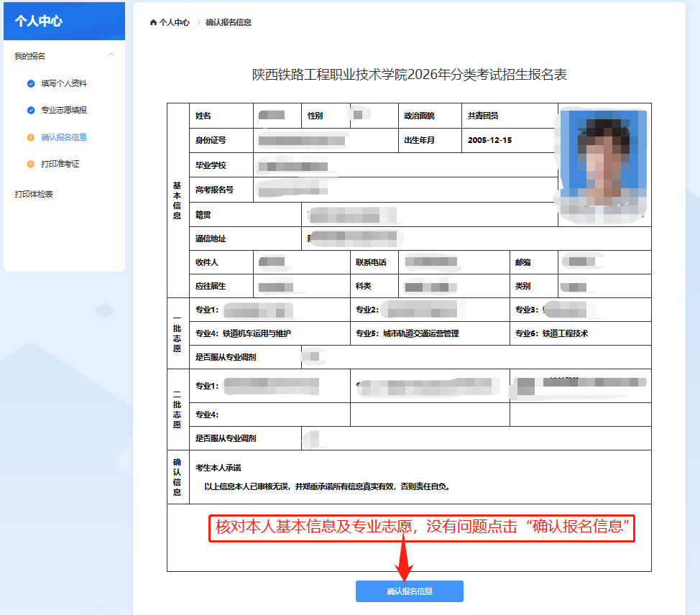Open the 打印准考证 sidebar step
This screenshot has width=700, height=615.
coord(60,164)
